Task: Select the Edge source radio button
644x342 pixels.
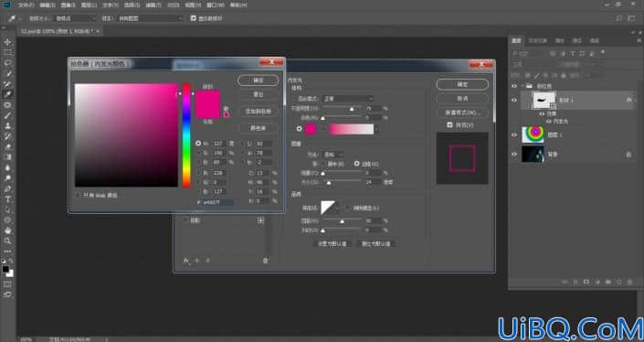Action: (x=356, y=164)
